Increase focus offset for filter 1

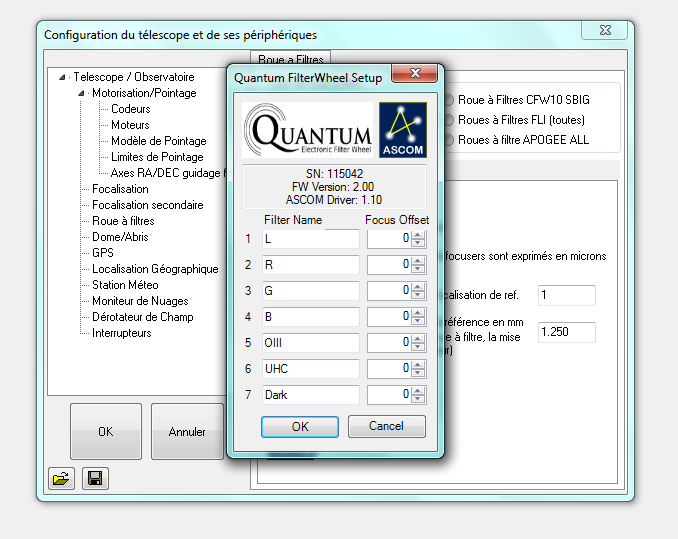[x=419, y=235]
